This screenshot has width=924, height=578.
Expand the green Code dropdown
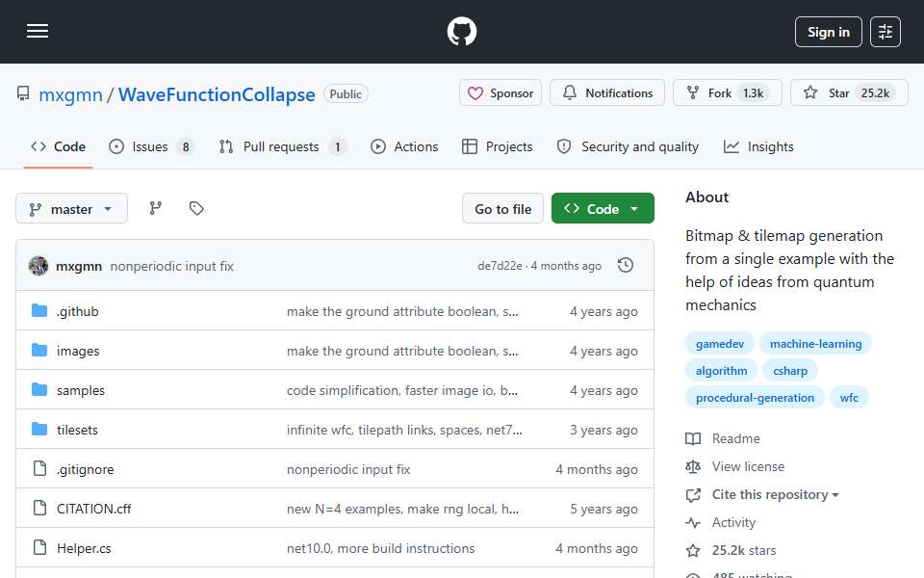click(x=603, y=209)
